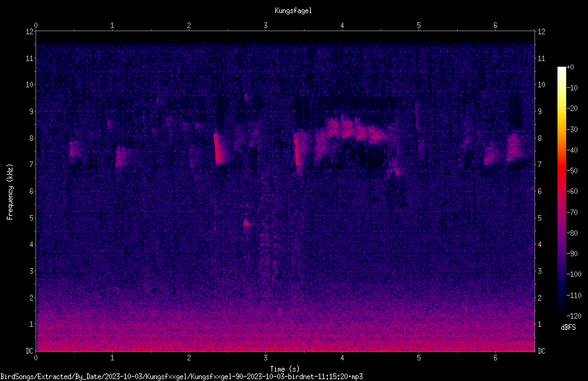Click the "DC" tick on the right frequency axis
Viewport: 588px width, 381px height.
coord(541,351)
